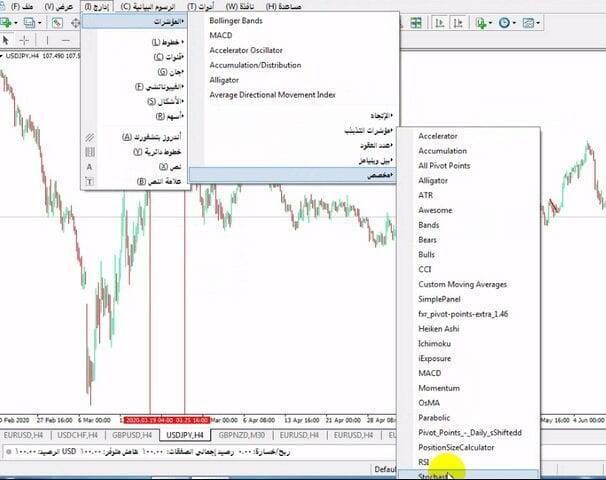Open the إدارج (I) Insert menu
The image size is (606, 480).
pyautogui.click(x=97, y=7)
